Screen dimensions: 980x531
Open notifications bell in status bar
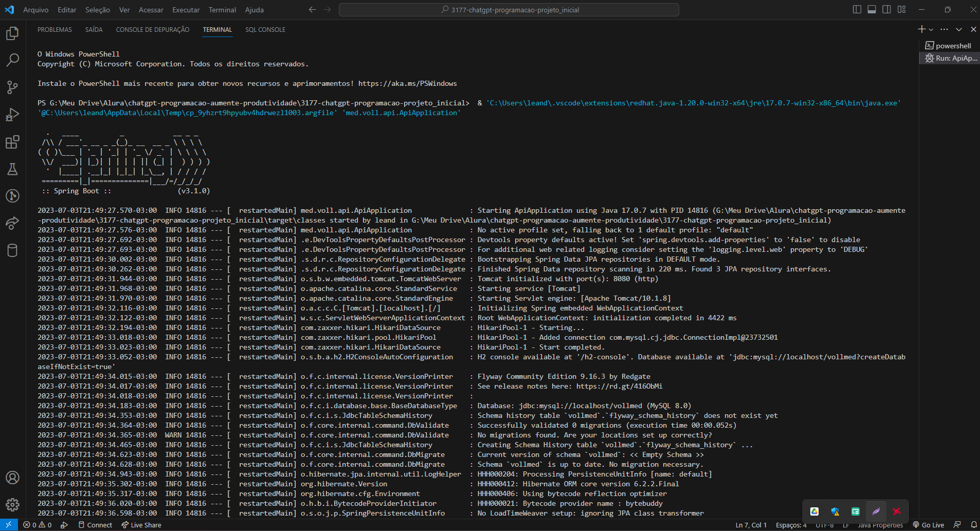tap(973, 525)
